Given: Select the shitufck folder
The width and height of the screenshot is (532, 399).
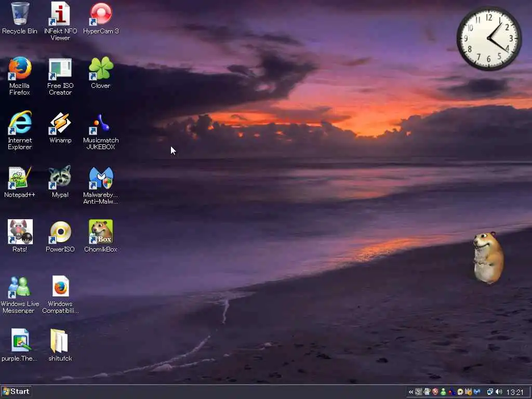Looking at the screenshot, I should pos(60,345).
